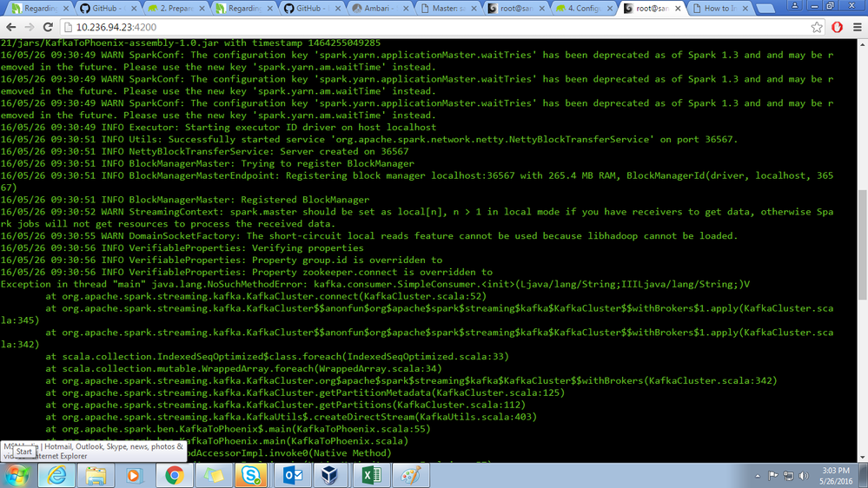Open the Opera extension red icon
The height and width of the screenshot is (488, 868).
click(x=837, y=27)
